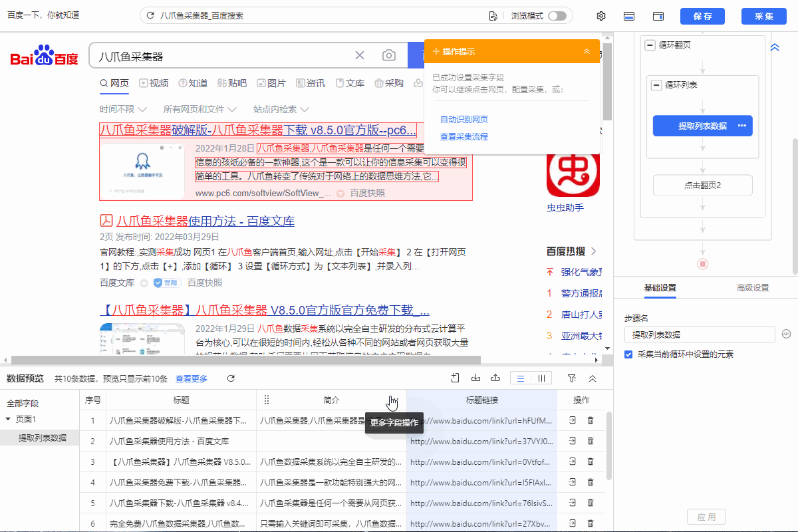Clear the Baidu search box with X
Viewport: 798px width, 532px height.
(360, 55)
